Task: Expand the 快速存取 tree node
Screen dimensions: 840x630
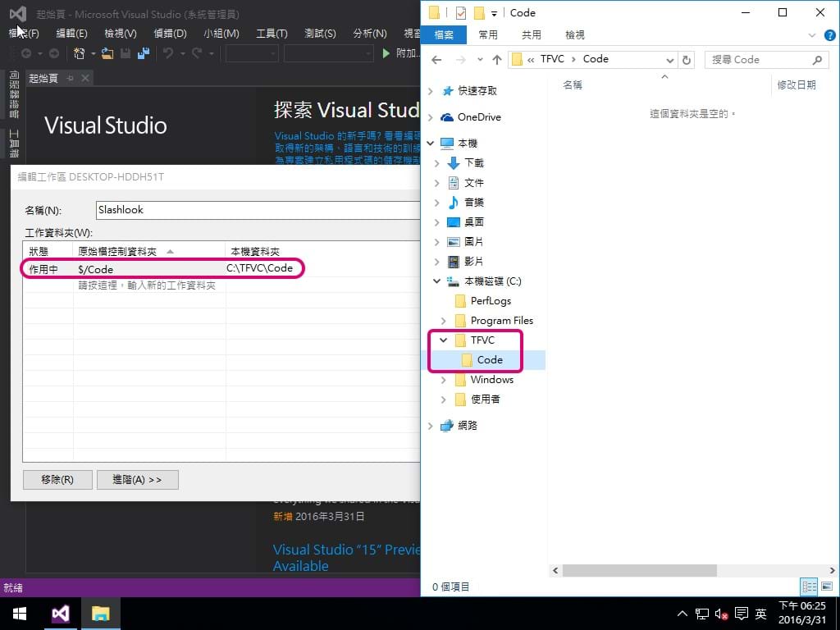Action: point(430,91)
